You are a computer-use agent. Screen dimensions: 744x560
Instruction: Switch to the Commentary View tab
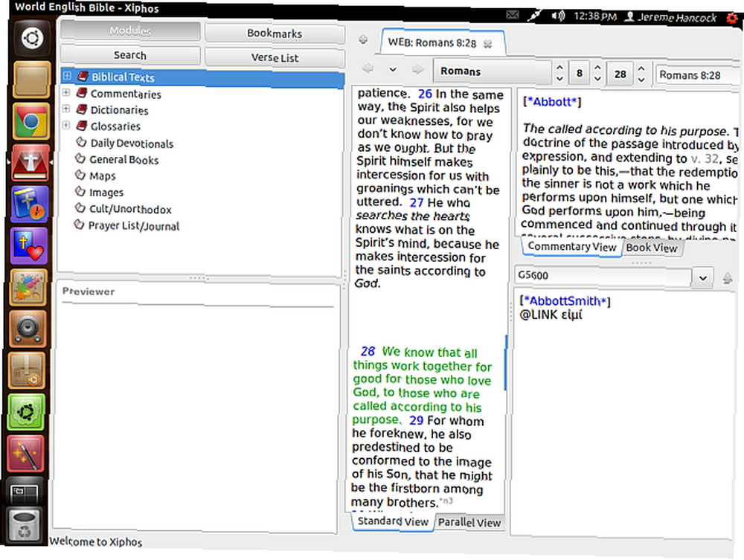click(571, 247)
